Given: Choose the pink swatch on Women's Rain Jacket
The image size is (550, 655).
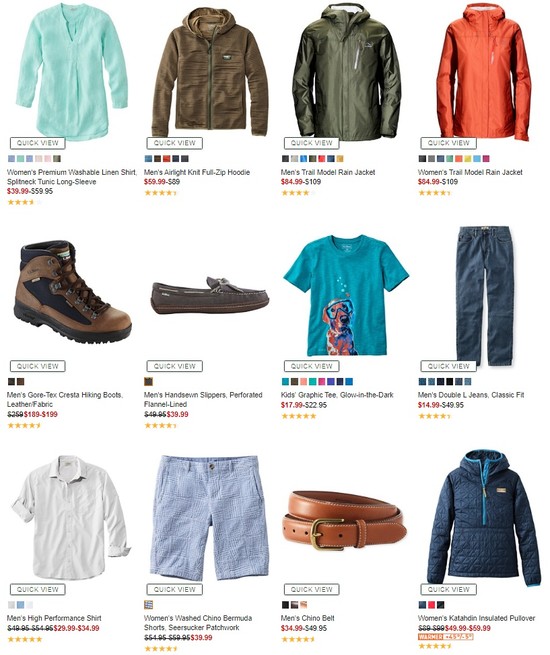Looking at the screenshot, I should pyautogui.click(x=486, y=159).
